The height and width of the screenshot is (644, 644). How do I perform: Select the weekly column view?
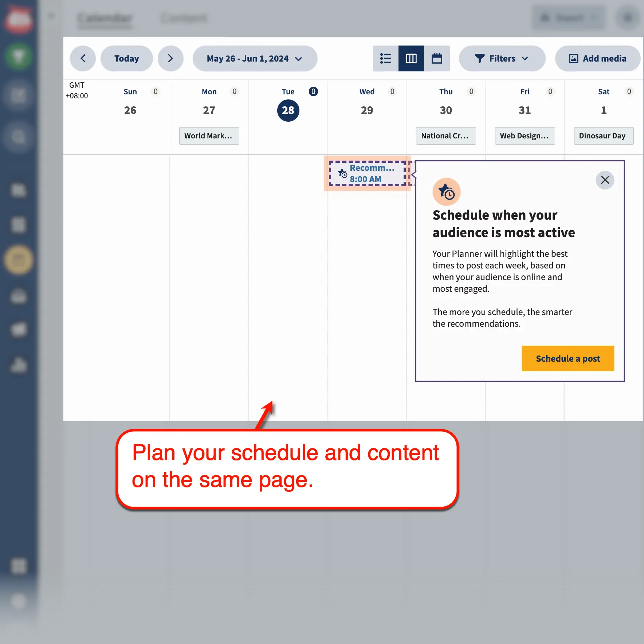411,58
